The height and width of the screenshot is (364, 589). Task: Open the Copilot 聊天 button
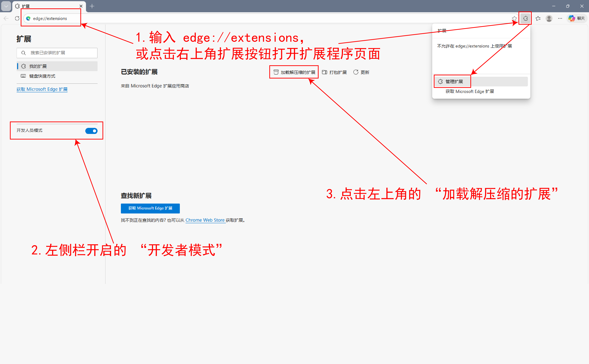(576, 18)
